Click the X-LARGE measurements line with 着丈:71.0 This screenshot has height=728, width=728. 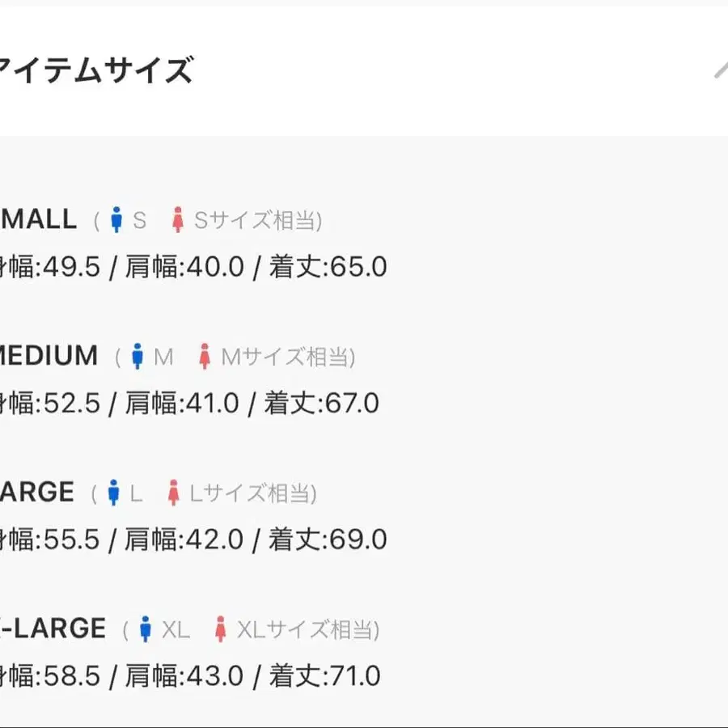(189, 676)
